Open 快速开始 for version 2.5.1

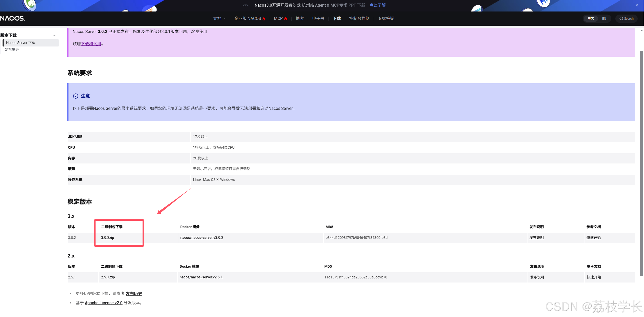pos(594,277)
